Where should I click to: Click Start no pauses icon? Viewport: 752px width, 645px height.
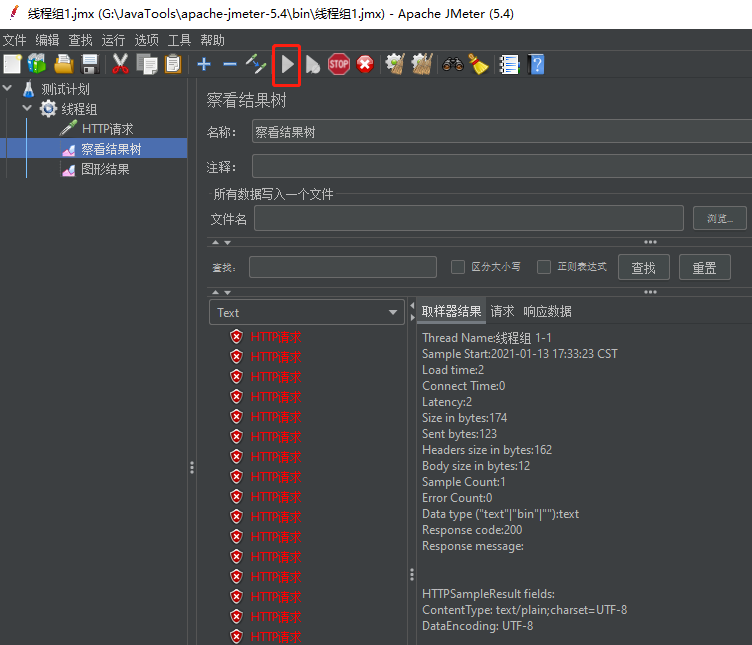pyautogui.click(x=312, y=64)
